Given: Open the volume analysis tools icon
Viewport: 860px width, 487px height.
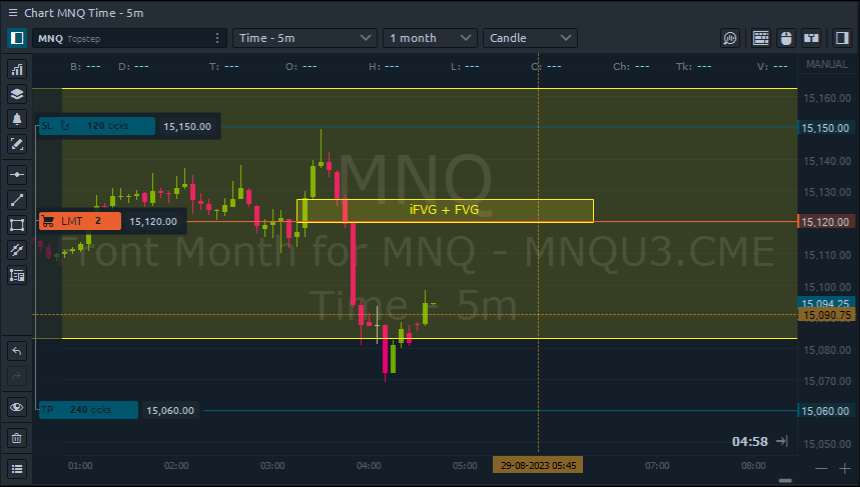Looking at the screenshot, I should (730, 38).
